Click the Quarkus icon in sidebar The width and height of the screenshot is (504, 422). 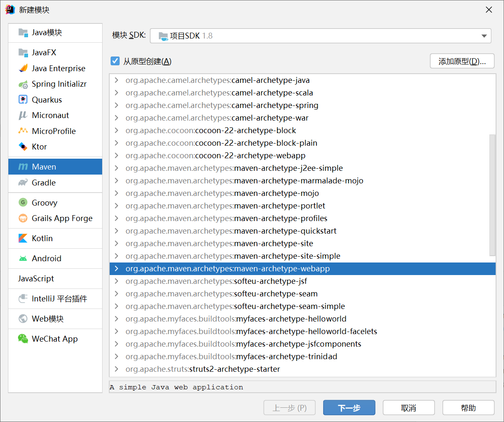pyautogui.click(x=23, y=100)
